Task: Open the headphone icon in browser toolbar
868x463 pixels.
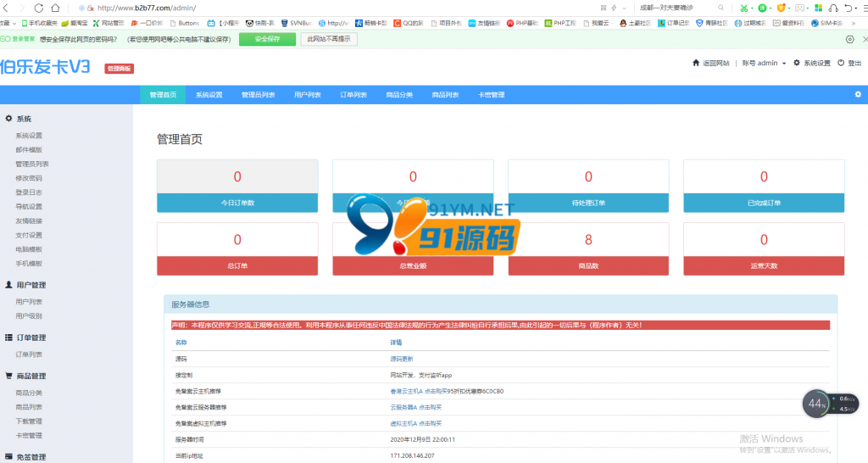Action: [x=833, y=8]
